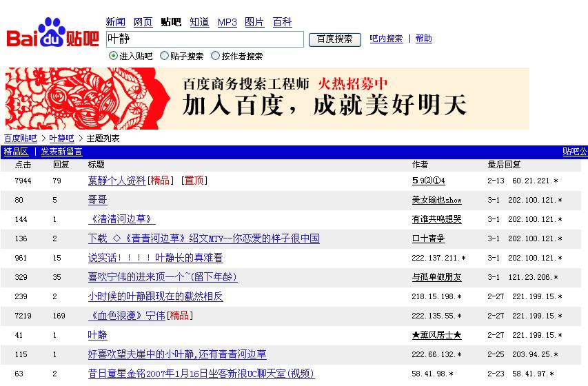Open the 精品区 section

coord(16,152)
